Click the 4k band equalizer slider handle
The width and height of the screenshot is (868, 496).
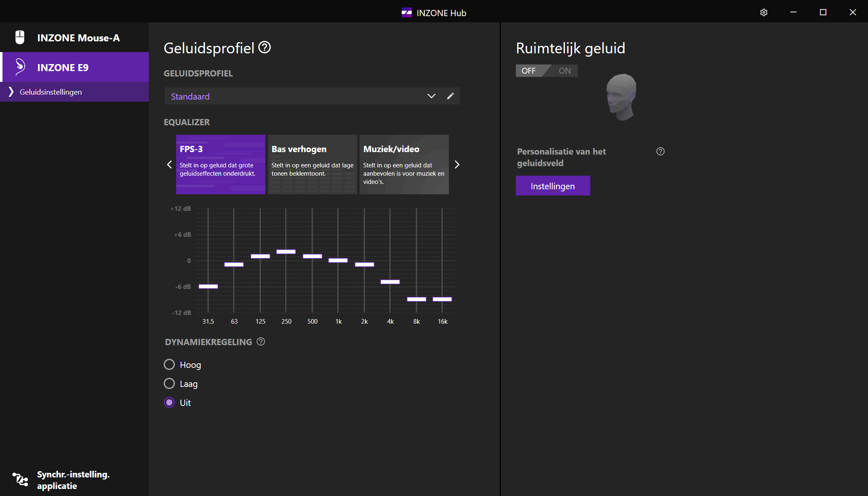390,282
